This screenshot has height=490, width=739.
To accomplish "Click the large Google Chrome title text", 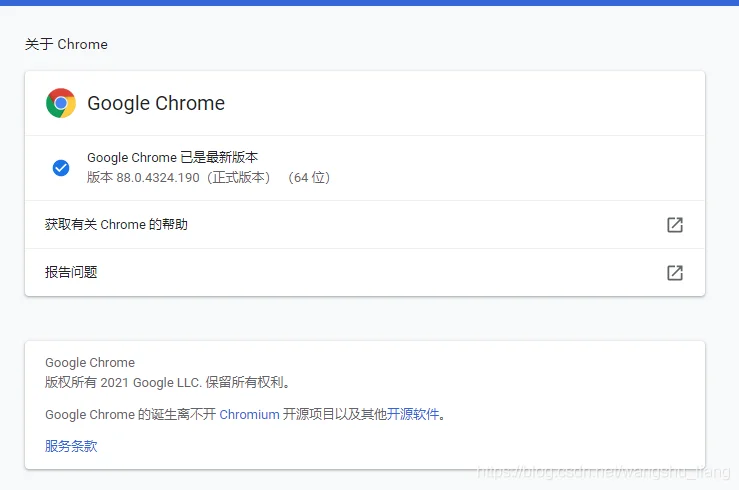I will point(156,103).
